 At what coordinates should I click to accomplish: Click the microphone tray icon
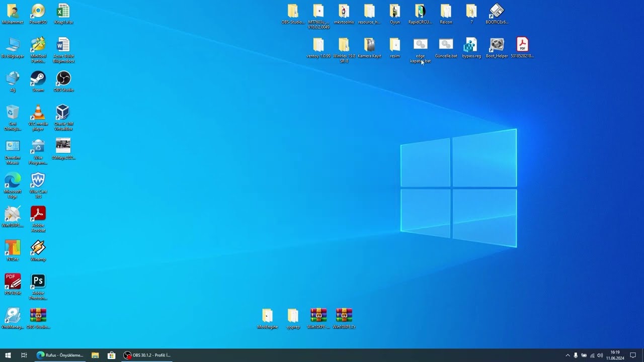[x=576, y=355]
